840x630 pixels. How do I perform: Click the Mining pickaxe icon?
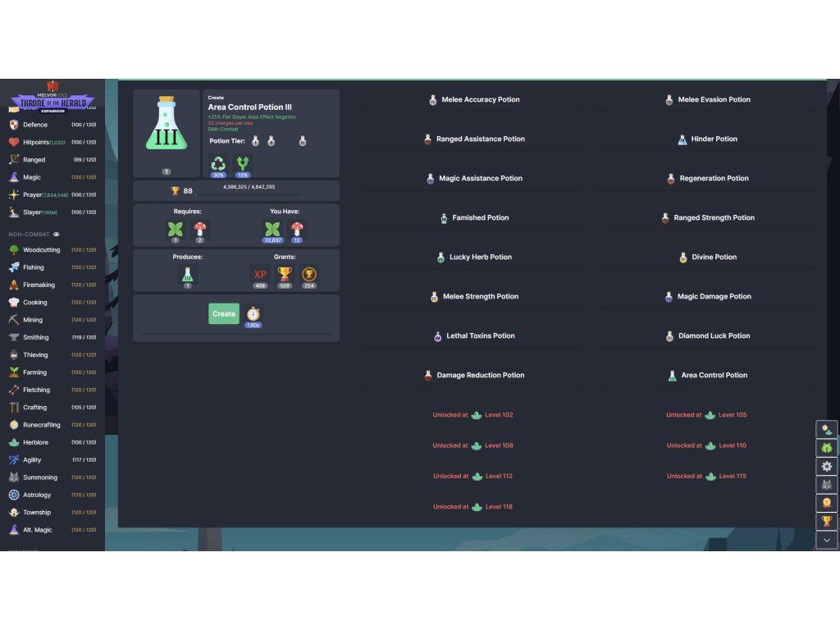(x=14, y=320)
